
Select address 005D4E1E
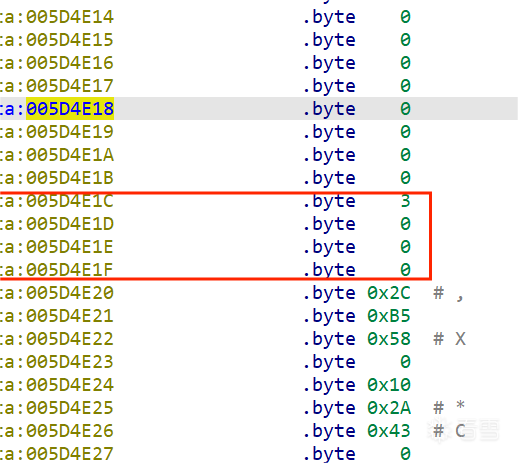[70, 247]
